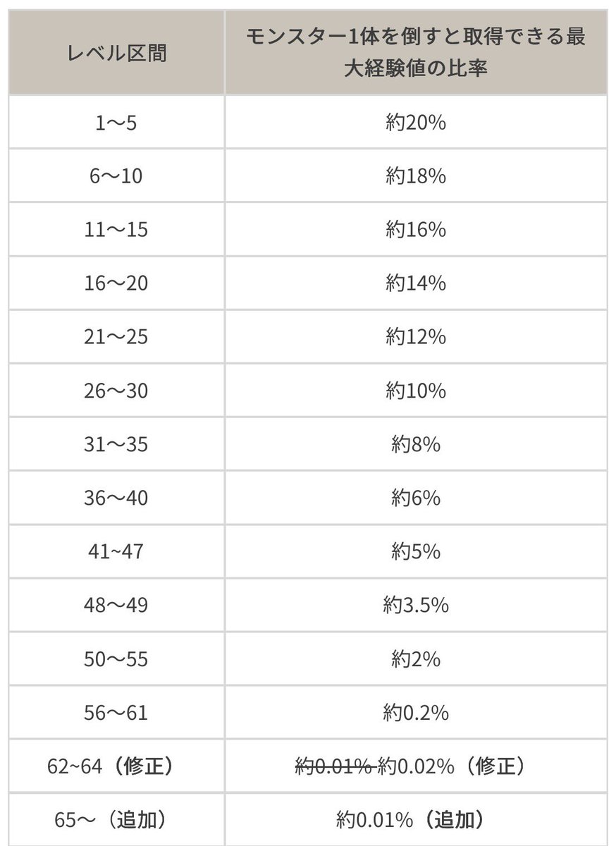Select the 1〜5 level range cell
Image resolution: width=616 pixels, height=846 pixels.
(117, 123)
